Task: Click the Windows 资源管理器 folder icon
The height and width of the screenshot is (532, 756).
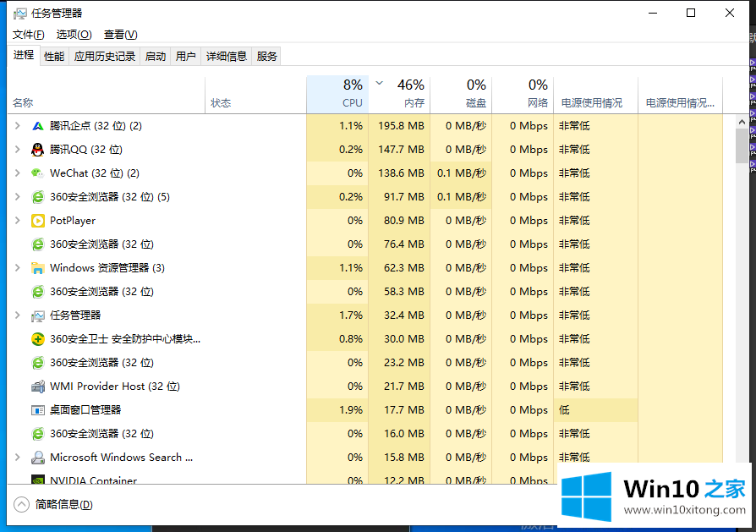Action: (37, 268)
